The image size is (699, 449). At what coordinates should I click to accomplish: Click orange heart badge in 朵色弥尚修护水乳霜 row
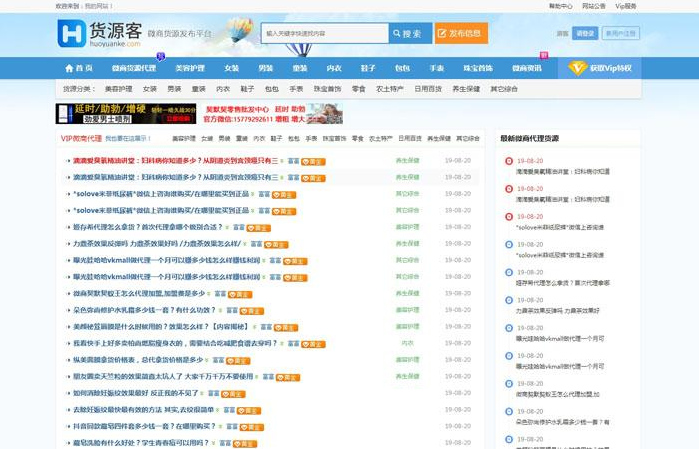(x=252, y=311)
